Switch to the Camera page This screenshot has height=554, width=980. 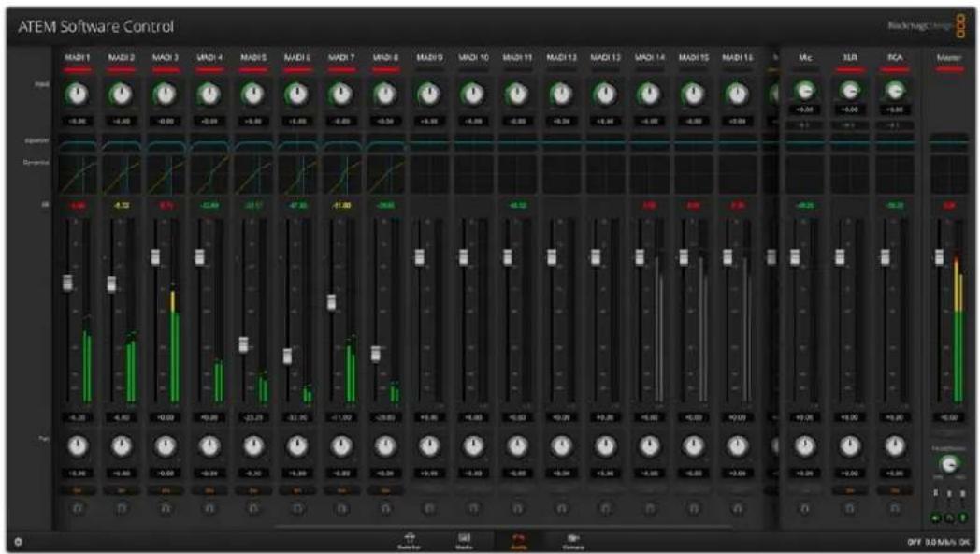tap(573, 541)
